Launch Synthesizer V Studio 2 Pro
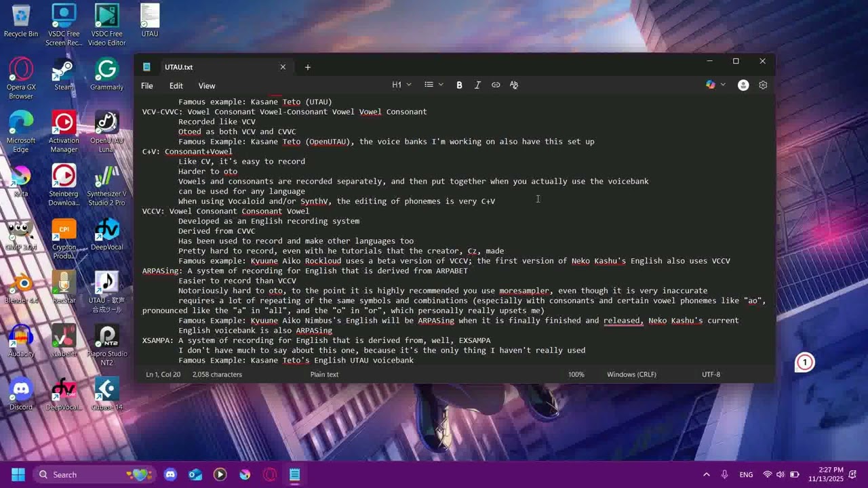Viewport: 868px width, 488px height. click(106, 185)
